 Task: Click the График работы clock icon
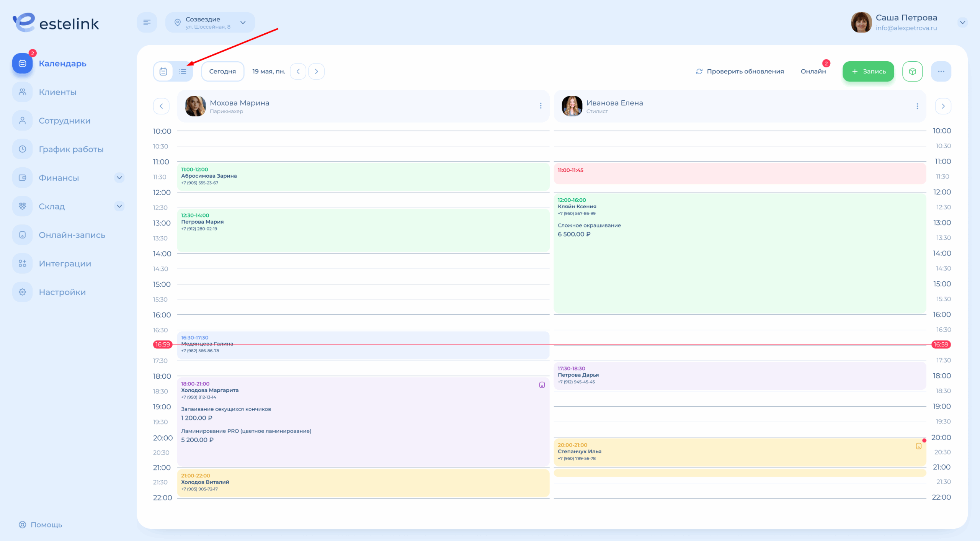23,149
